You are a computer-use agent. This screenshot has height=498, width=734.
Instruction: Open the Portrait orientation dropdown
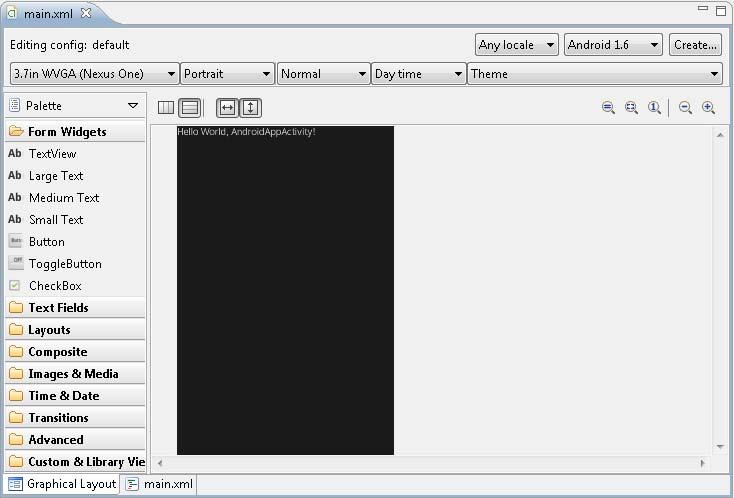click(x=228, y=74)
